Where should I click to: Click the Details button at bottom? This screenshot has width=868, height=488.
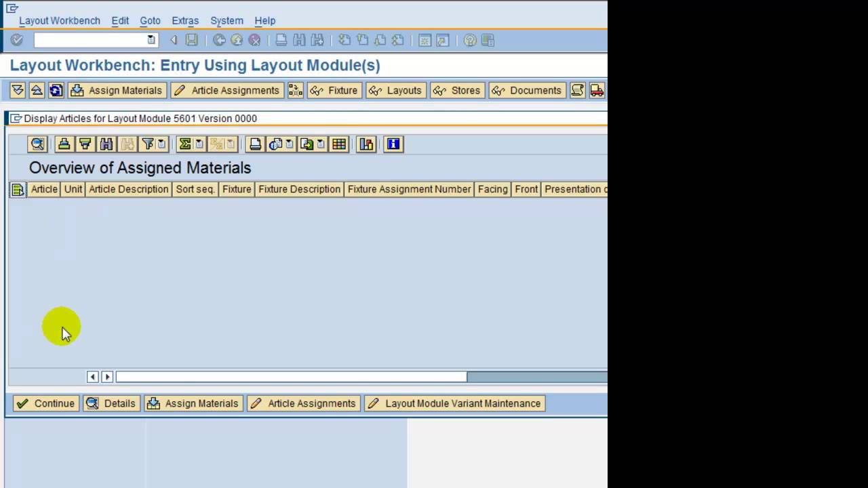[111, 403]
